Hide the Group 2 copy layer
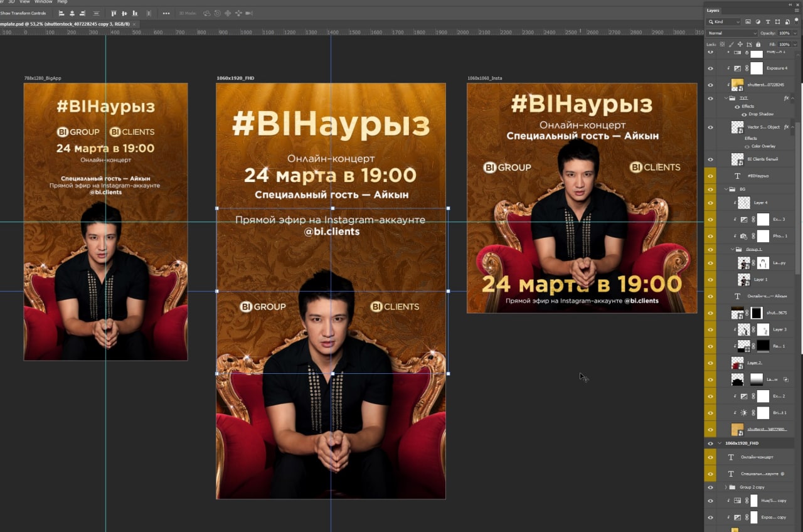803x532 pixels. tap(710, 487)
